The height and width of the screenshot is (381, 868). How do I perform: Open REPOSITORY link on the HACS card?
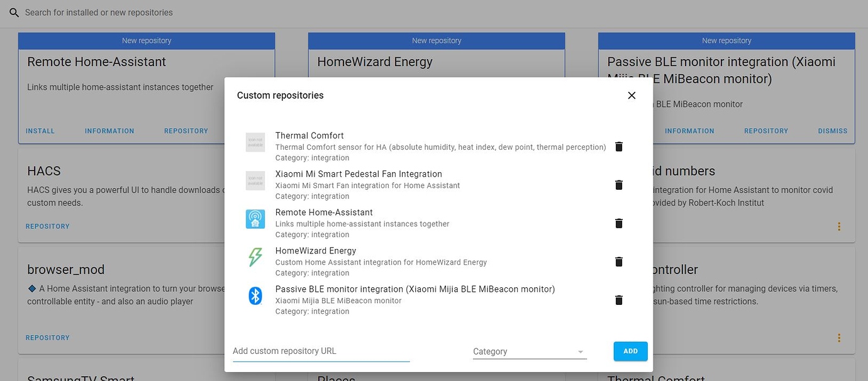click(48, 226)
